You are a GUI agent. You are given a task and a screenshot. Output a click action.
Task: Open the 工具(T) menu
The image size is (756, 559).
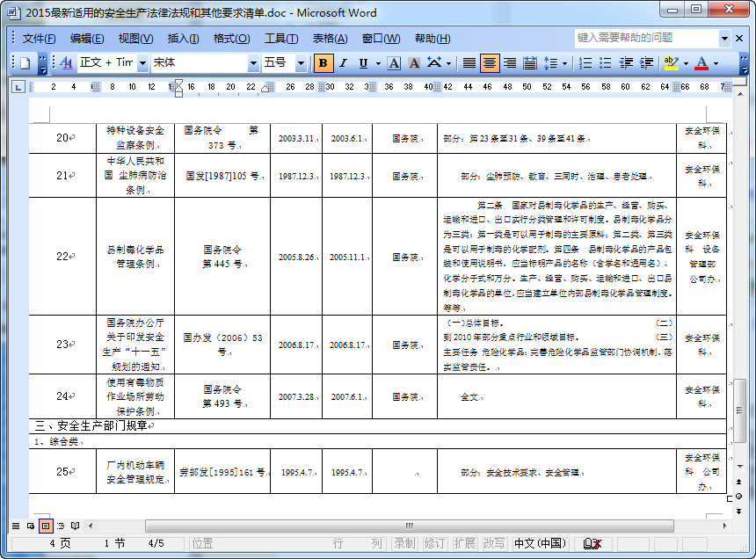coord(281,39)
